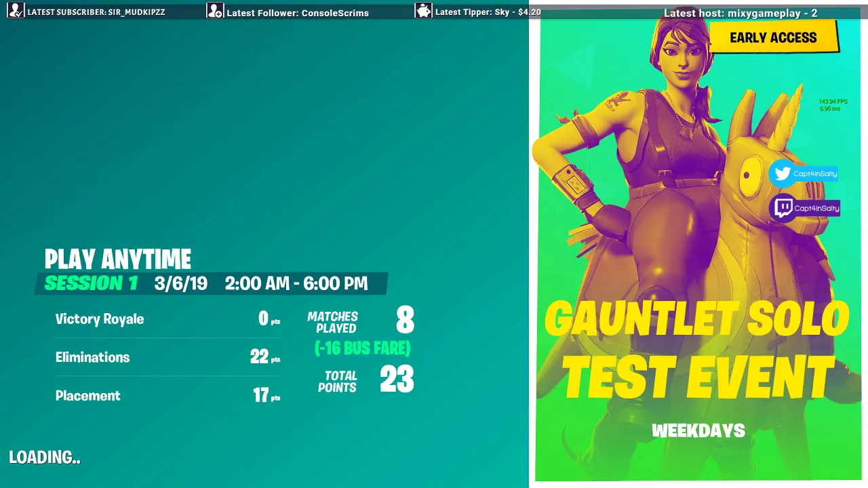Viewport: 868px width, 488px height.
Task: Click the Latest Follower ConsoleScrims text
Action: [298, 13]
